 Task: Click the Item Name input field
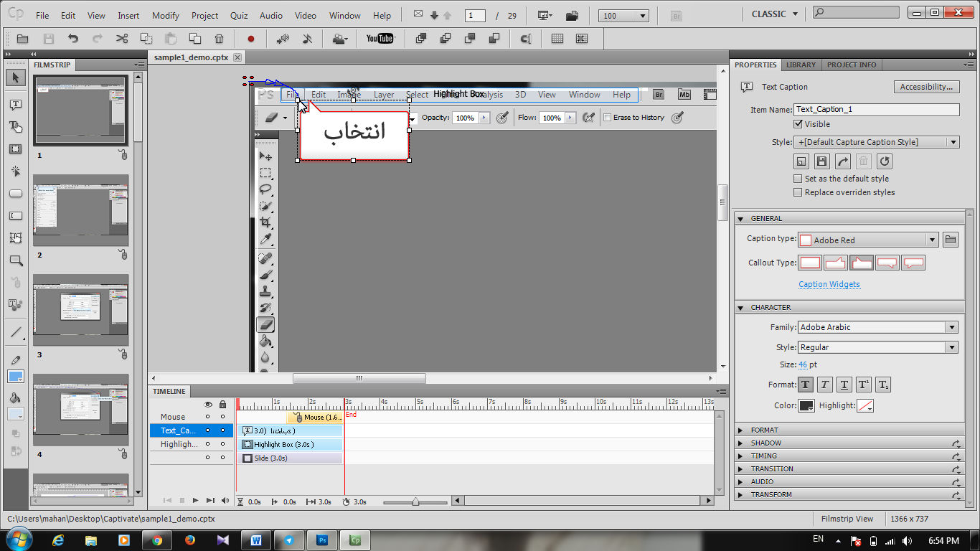pyautogui.click(x=877, y=110)
